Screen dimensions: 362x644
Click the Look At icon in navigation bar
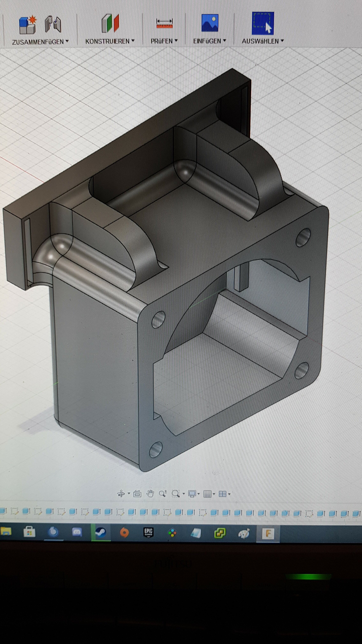137,494
